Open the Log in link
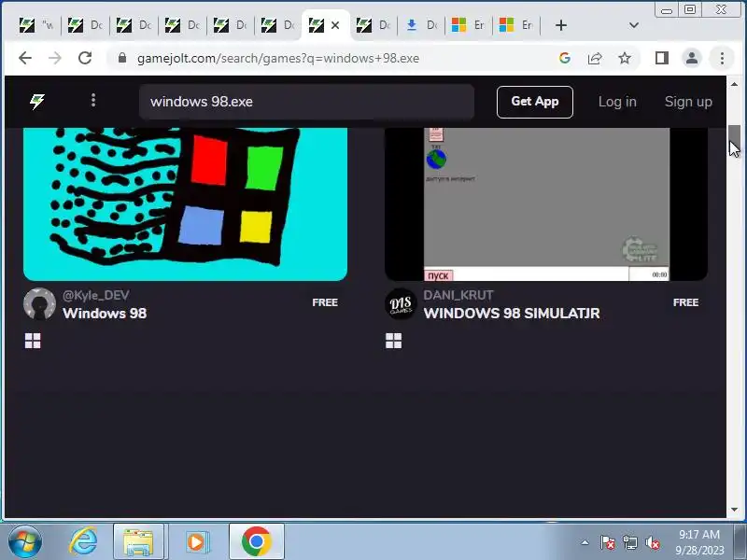Image resolution: width=747 pixels, height=560 pixels. point(617,102)
